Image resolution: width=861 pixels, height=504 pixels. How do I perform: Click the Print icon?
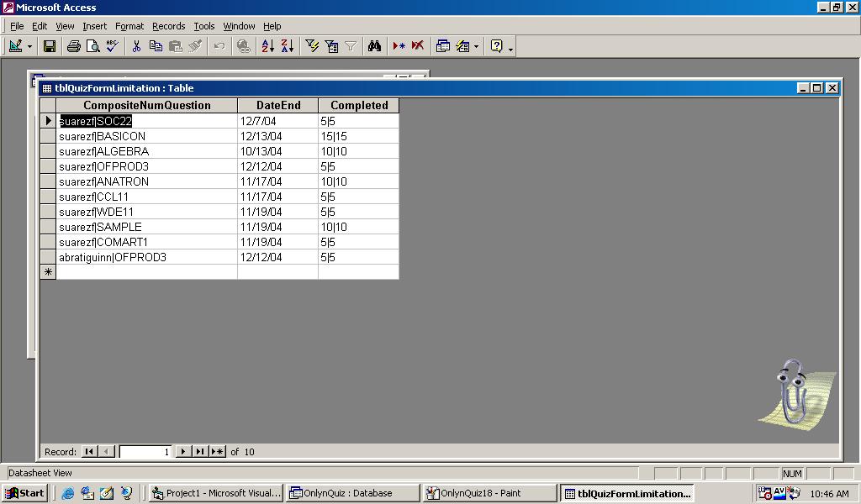[74, 46]
